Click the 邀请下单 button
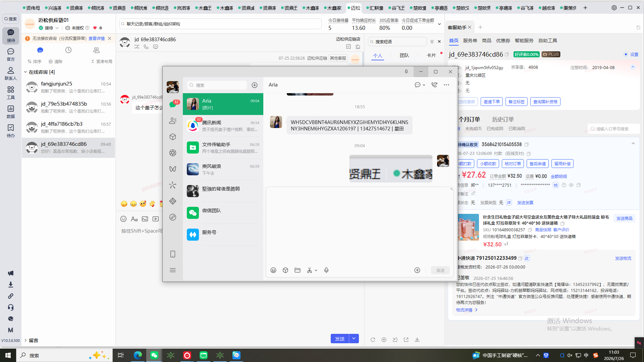Viewport: 644px width, 362px height. tap(491, 102)
